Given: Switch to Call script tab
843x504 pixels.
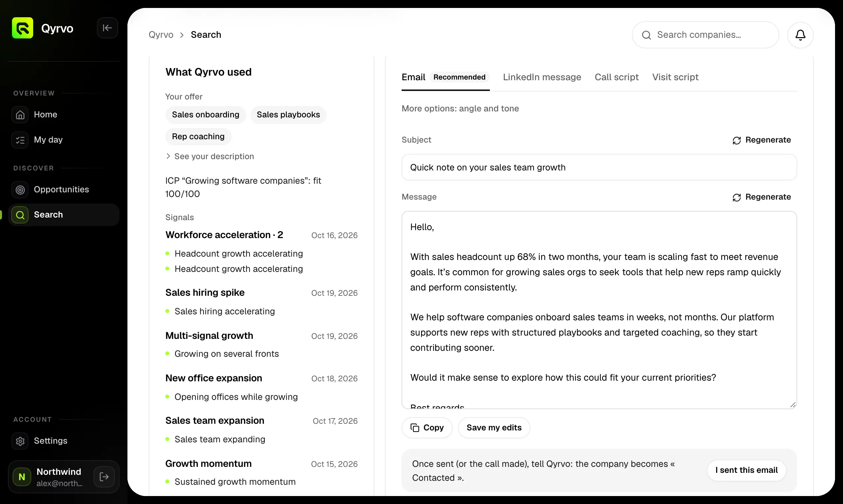Looking at the screenshot, I should click(617, 77).
